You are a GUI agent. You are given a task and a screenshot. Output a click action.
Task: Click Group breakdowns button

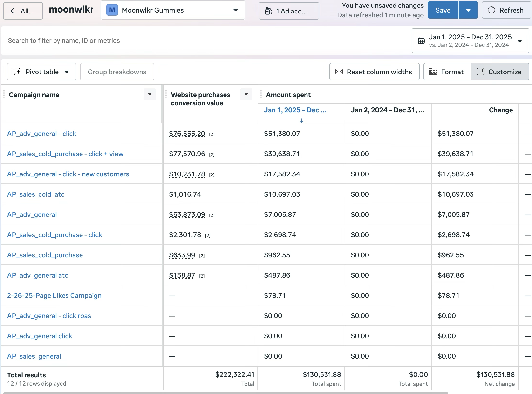click(117, 72)
